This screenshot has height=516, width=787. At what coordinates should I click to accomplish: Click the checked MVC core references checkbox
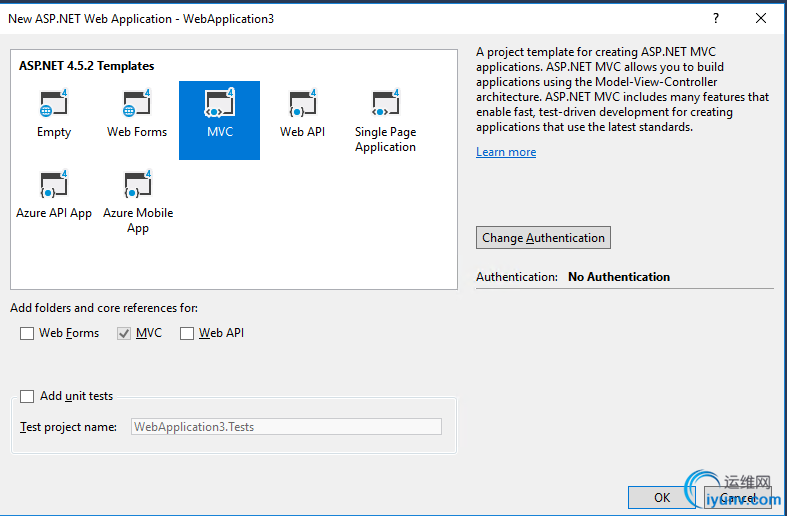pyautogui.click(x=124, y=333)
